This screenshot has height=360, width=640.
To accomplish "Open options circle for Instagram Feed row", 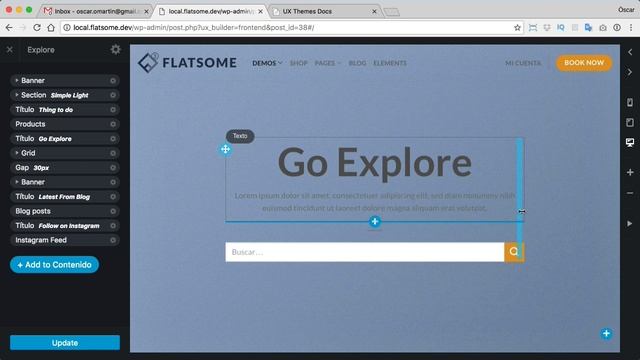I will pyautogui.click(x=113, y=240).
